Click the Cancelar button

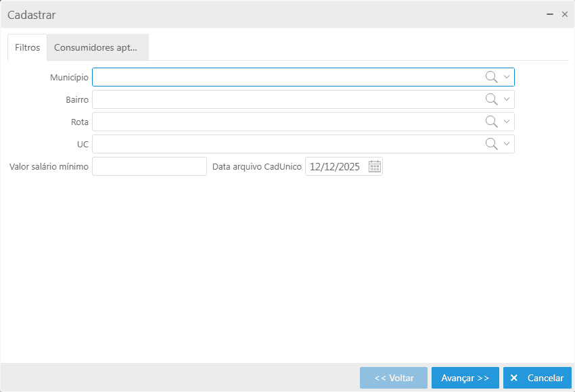pos(537,378)
